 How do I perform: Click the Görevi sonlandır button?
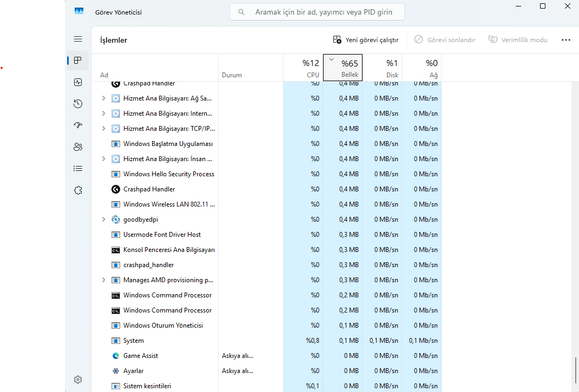click(445, 40)
